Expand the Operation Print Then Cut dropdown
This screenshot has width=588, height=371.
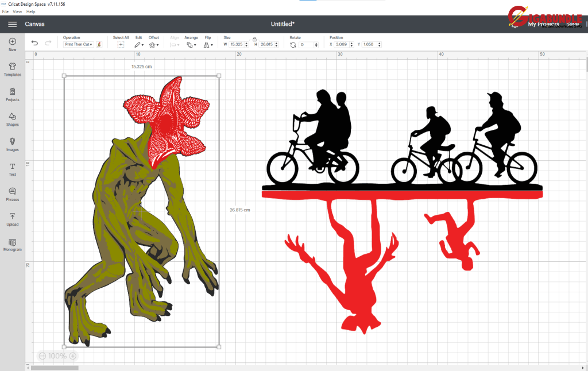tap(80, 44)
